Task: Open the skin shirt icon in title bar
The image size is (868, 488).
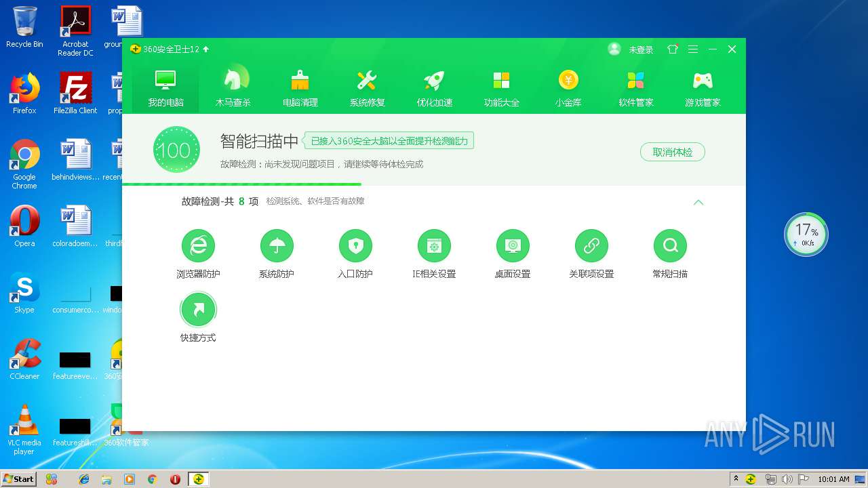Action: (x=673, y=49)
